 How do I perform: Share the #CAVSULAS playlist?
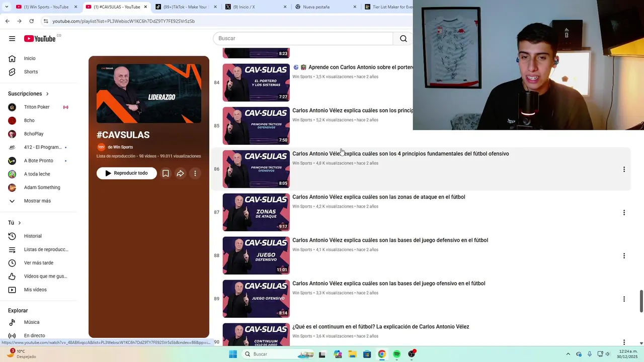180,173
